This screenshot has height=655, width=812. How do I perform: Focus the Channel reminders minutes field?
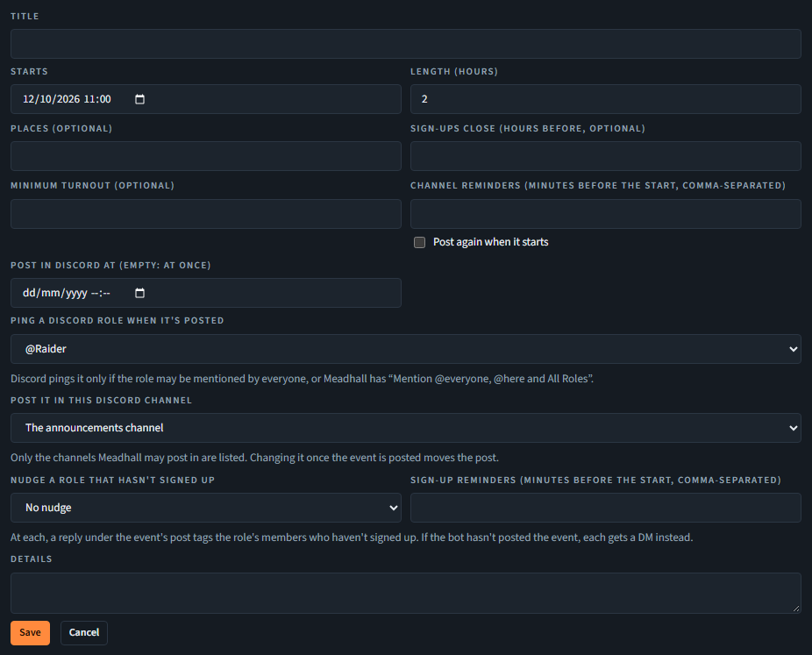605,214
